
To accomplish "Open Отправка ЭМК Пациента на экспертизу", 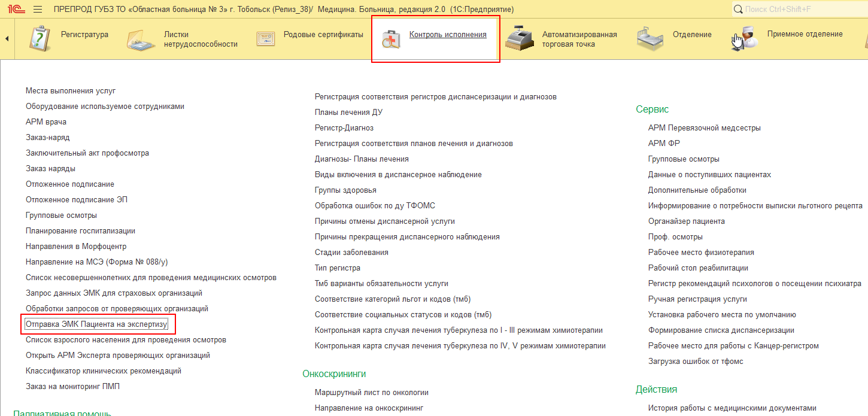I will 97,324.
